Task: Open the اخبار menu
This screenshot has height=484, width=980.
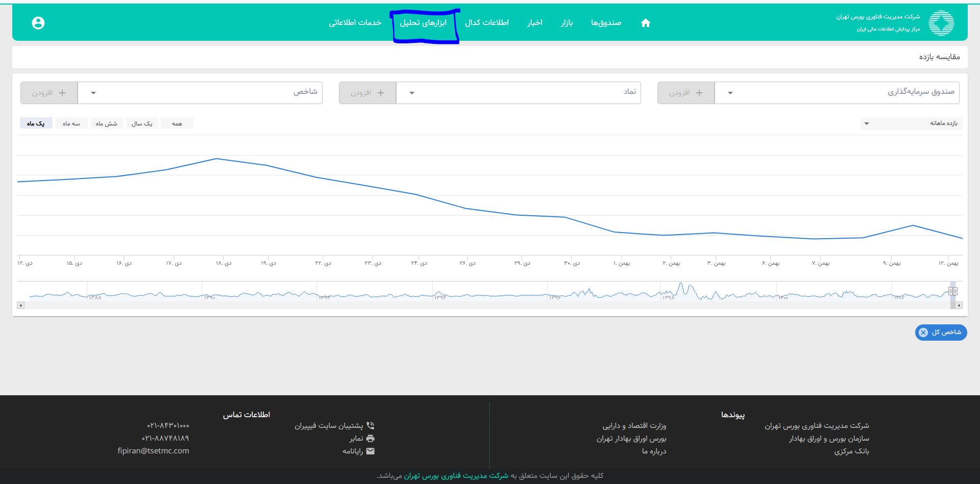Action: 534,22
